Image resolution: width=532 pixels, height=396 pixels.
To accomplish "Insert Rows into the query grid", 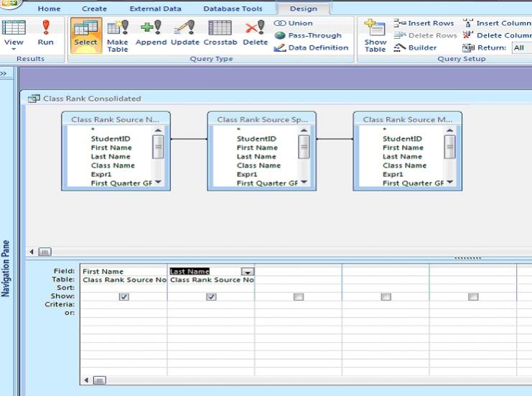I will click(424, 23).
